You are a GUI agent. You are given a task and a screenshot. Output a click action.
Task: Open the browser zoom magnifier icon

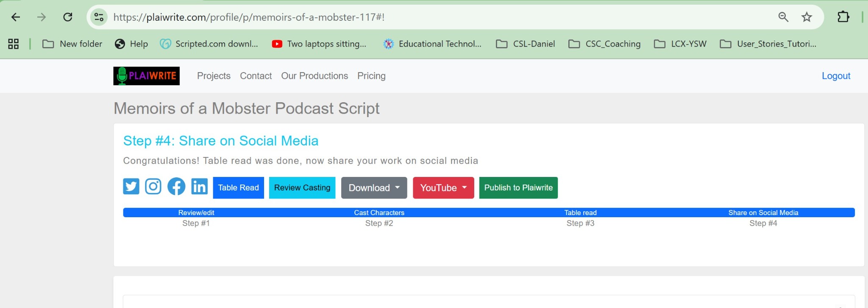pos(783,17)
